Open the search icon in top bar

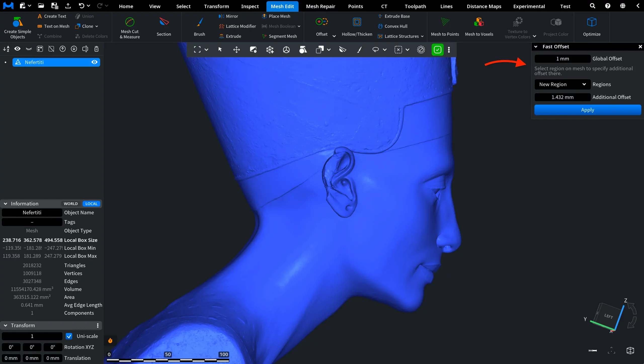pos(592,6)
